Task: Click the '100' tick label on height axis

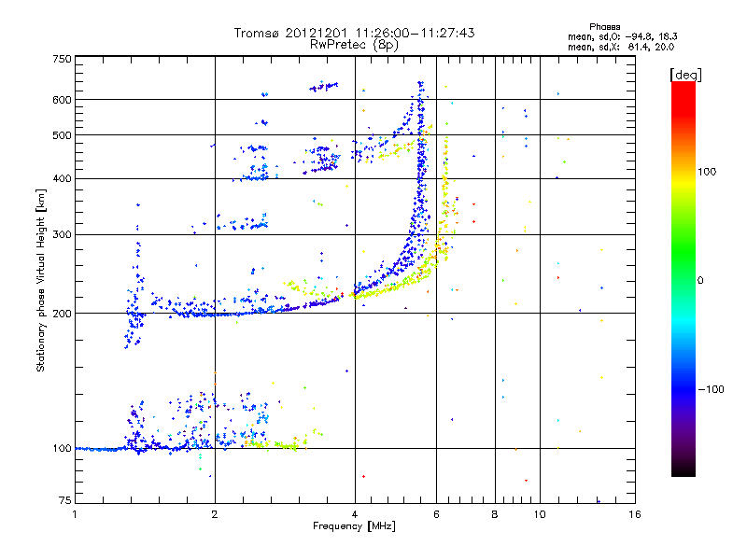Action: (63, 449)
